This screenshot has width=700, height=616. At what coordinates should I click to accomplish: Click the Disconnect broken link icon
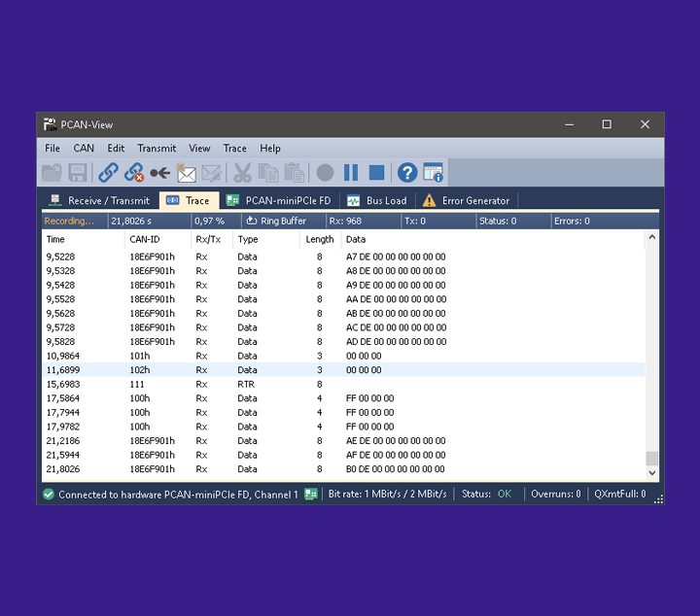click(134, 173)
